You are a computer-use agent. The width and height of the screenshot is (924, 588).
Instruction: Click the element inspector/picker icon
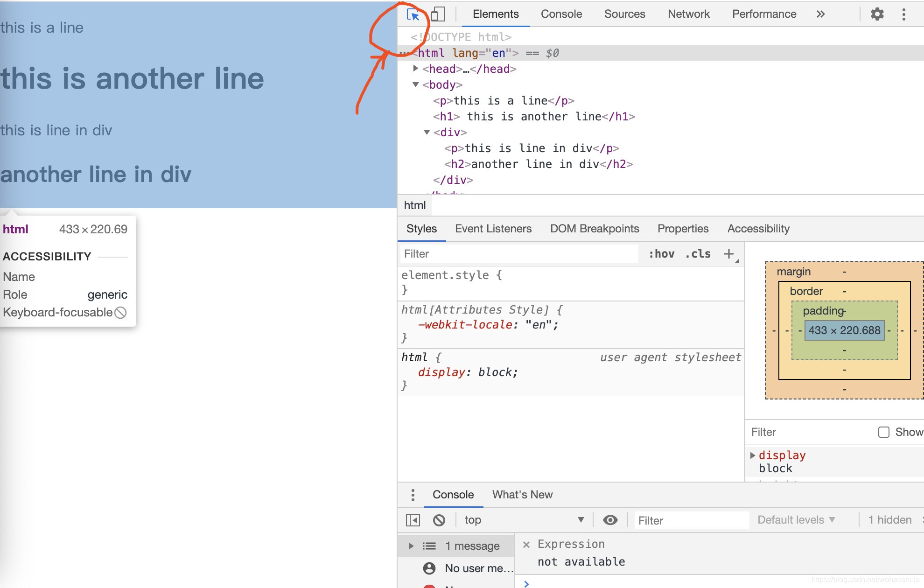413,14
